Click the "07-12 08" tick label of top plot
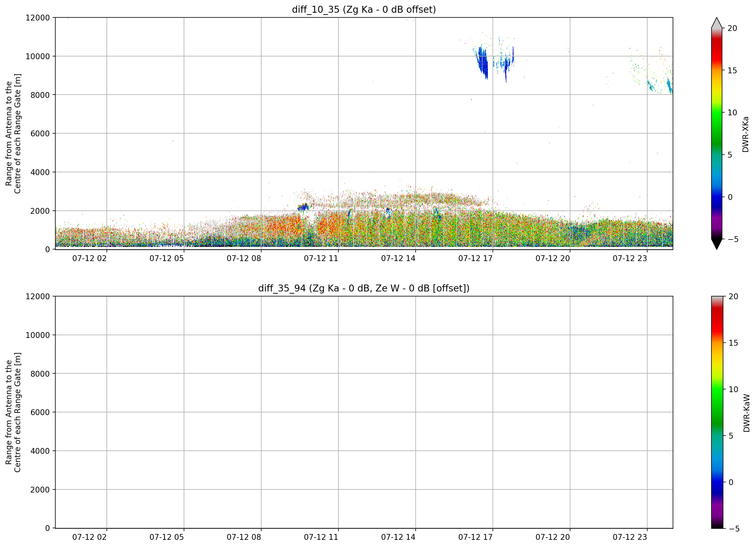The image size is (756, 547). 244,259
